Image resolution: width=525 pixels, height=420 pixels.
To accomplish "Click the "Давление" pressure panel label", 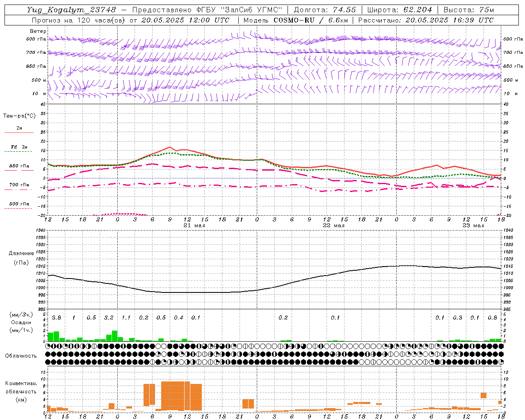I will tap(21, 253).
